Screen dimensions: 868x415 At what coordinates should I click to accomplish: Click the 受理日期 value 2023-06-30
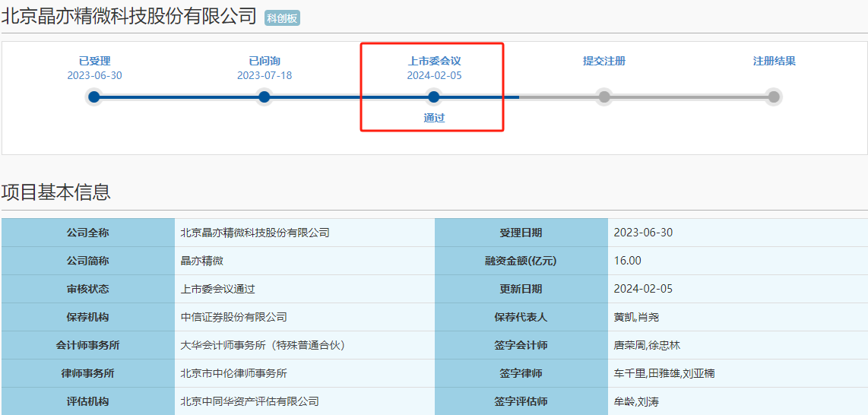(643, 233)
